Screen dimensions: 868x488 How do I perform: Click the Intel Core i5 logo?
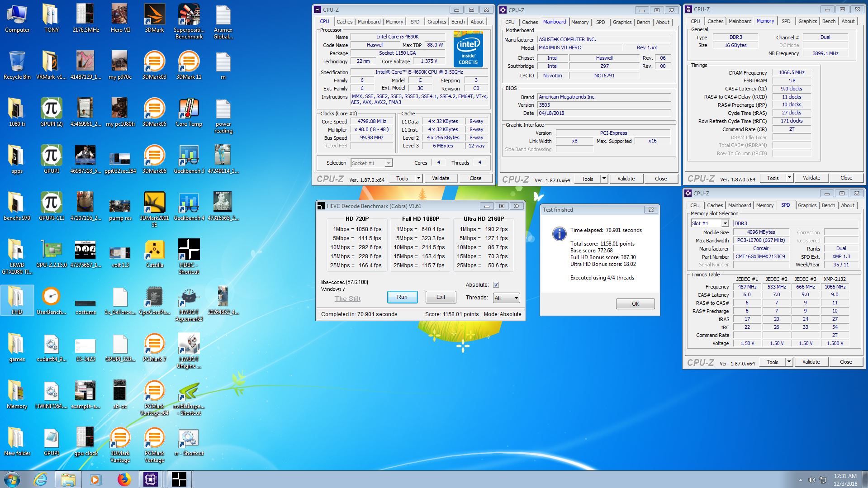[x=468, y=49]
